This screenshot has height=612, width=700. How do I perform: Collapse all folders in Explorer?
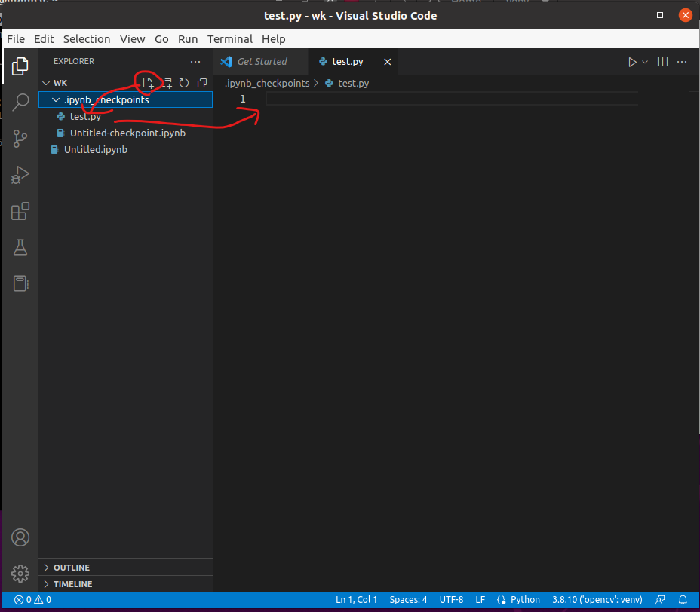click(202, 83)
